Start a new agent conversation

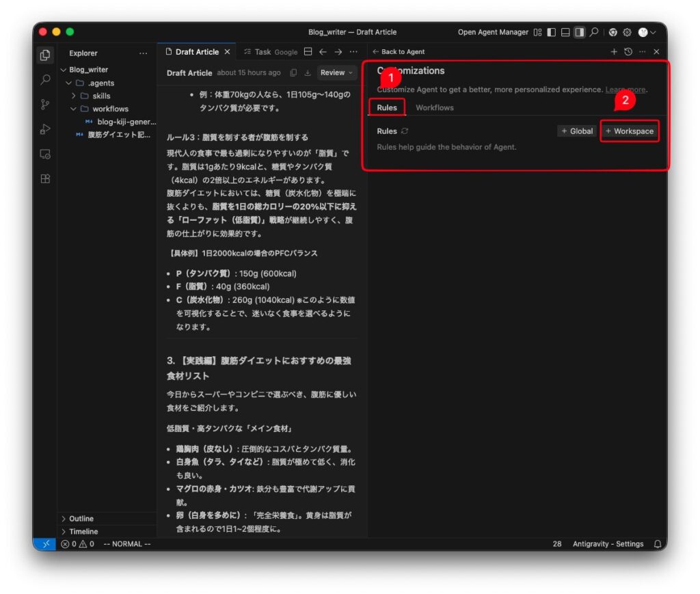[x=614, y=52]
